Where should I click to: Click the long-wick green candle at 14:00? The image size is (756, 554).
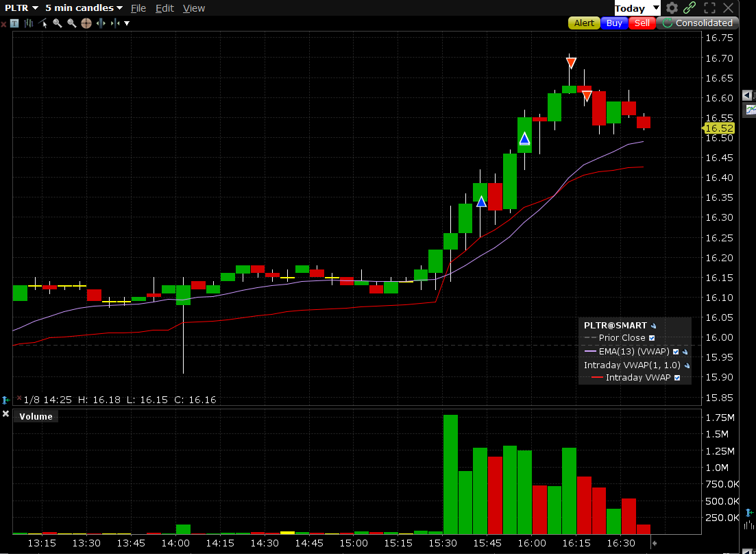click(x=183, y=325)
